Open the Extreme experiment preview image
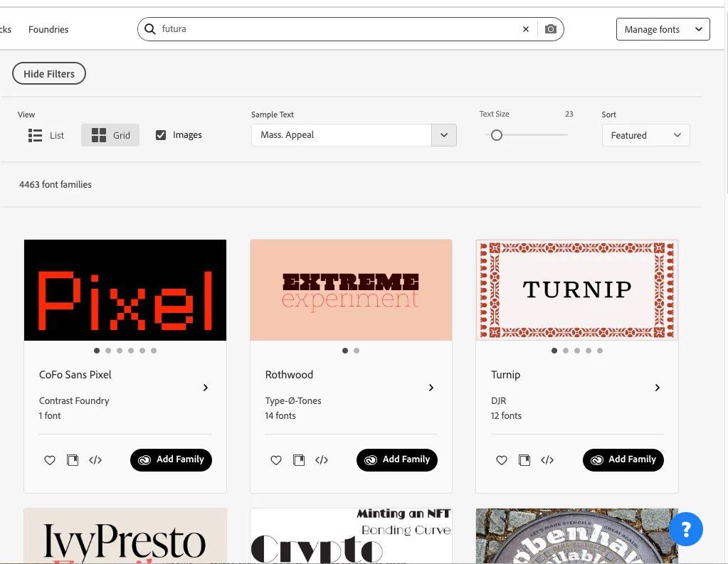The image size is (728, 564). [x=351, y=290]
